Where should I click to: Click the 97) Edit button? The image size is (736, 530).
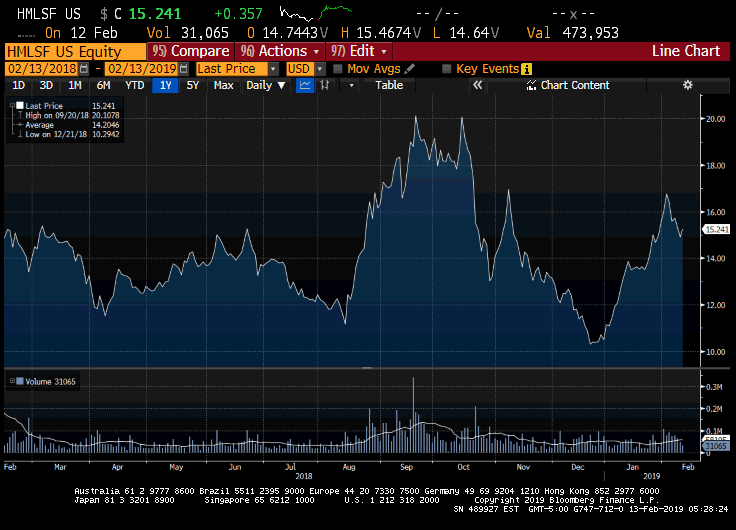359,51
